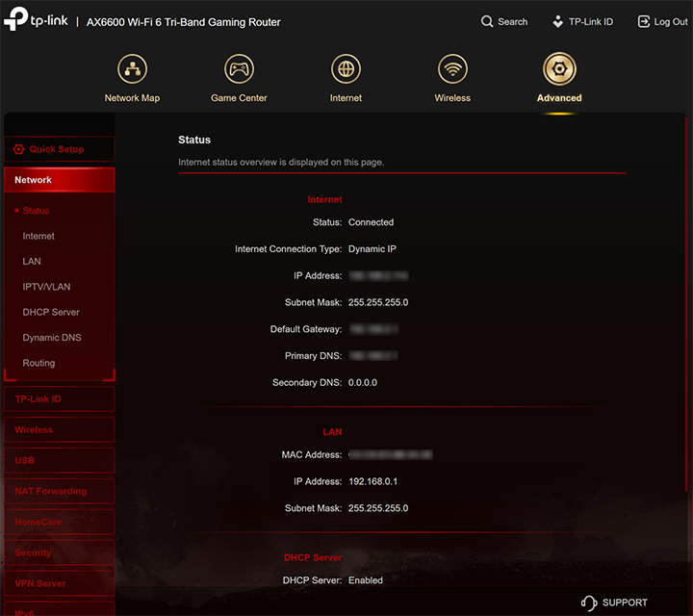
Task: Select the Internet globe icon
Action: 346,69
